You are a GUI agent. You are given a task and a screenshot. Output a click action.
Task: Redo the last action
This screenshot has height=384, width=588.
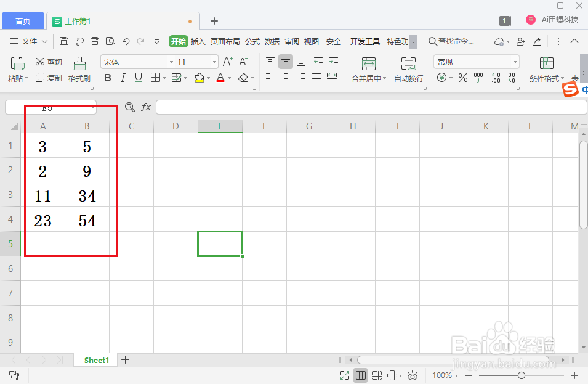pos(140,41)
